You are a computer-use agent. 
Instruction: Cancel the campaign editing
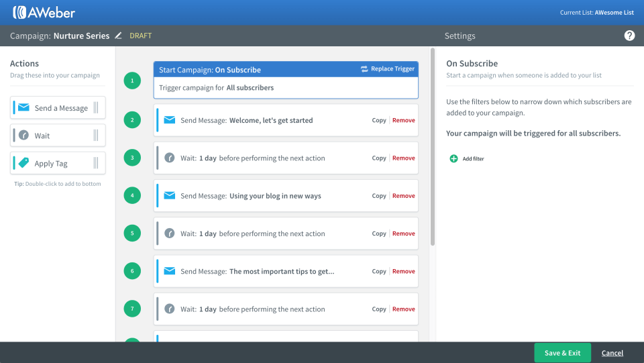point(612,353)
